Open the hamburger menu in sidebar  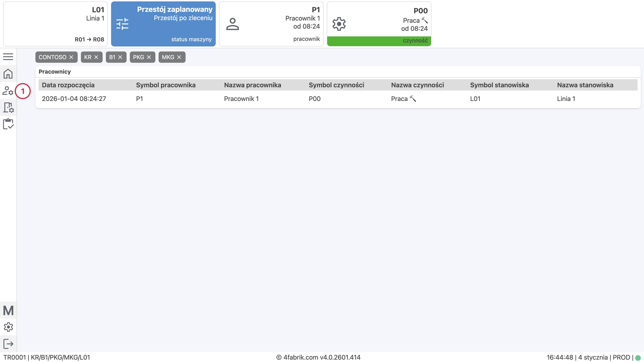point(8,57)
